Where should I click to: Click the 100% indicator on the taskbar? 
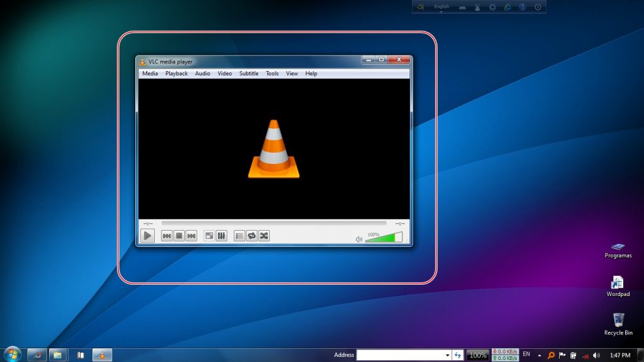[478, 355]
